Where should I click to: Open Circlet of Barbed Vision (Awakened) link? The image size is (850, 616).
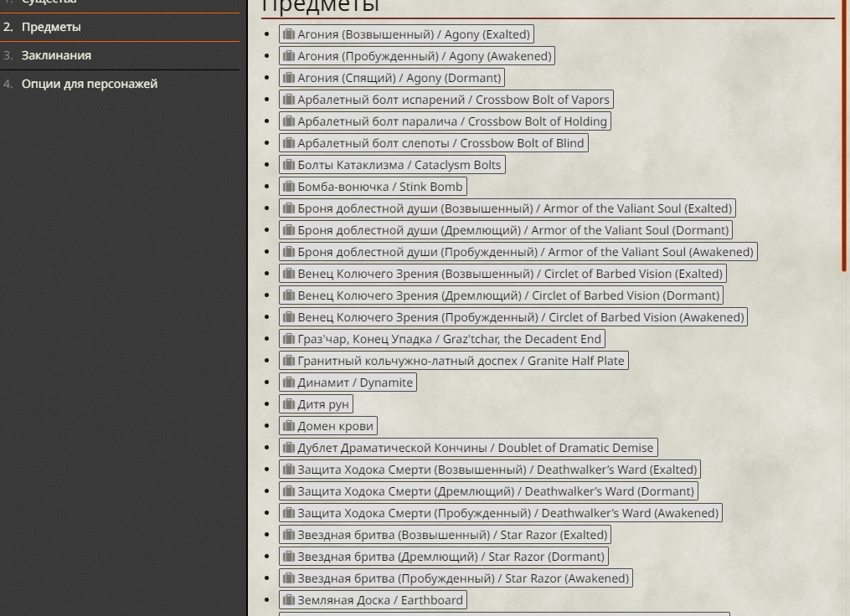[513, 317]
